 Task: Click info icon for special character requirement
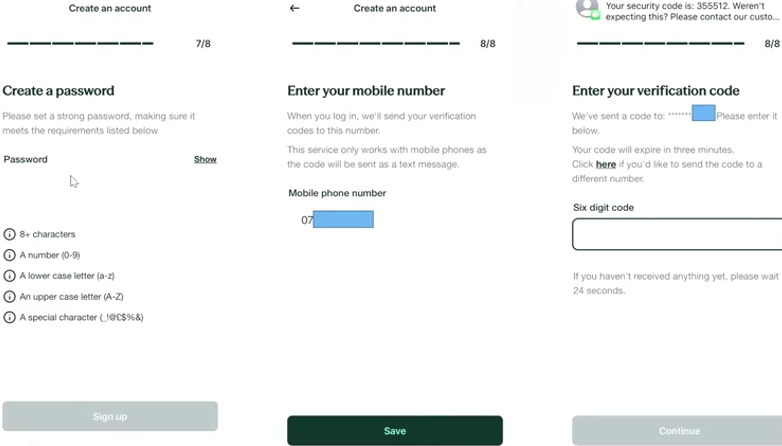(9, 317)
